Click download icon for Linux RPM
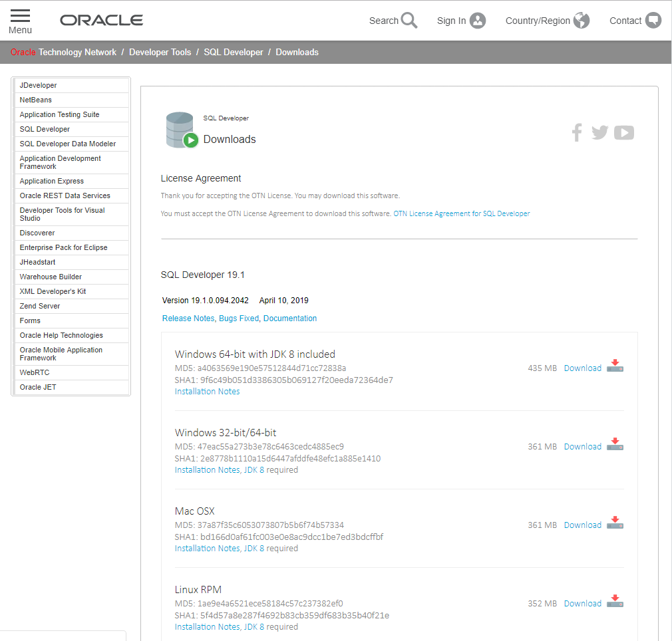The height and width of the screenshot is (641, 672). tap(615, 600)
